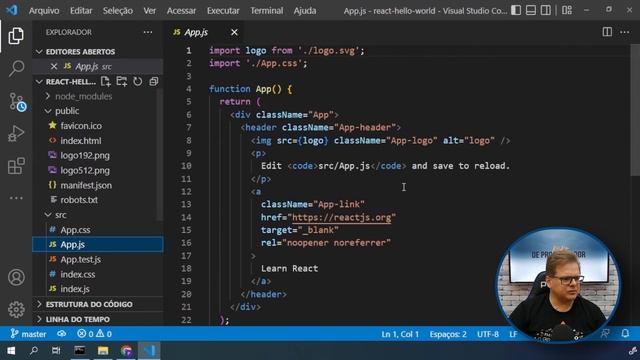Click the cloud publish status icon
This screenshot has height=360, width=640.
(x=62, y=334)
